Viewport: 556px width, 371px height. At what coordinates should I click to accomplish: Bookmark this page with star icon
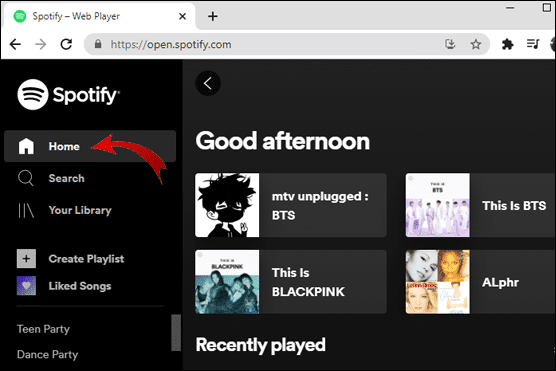[x=476, y=44]
